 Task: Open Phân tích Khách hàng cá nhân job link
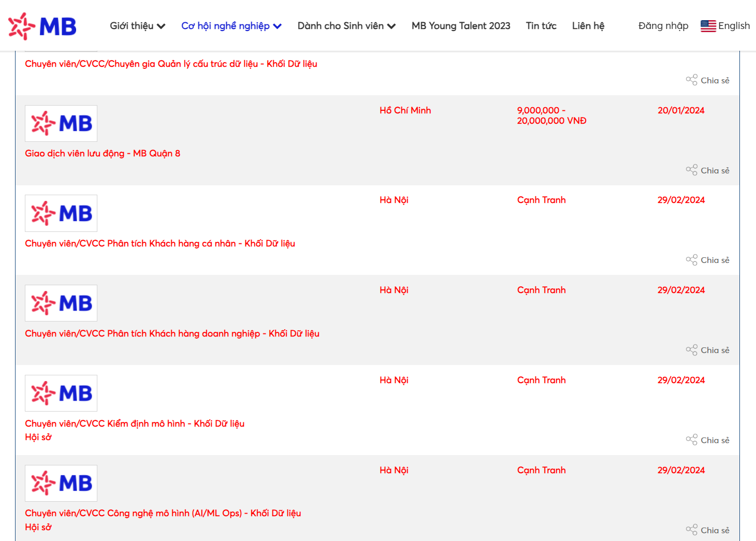tap(160, 243)
